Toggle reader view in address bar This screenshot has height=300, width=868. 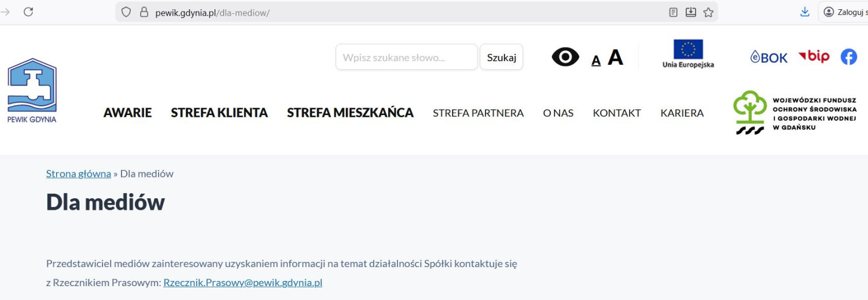[673, 12]
